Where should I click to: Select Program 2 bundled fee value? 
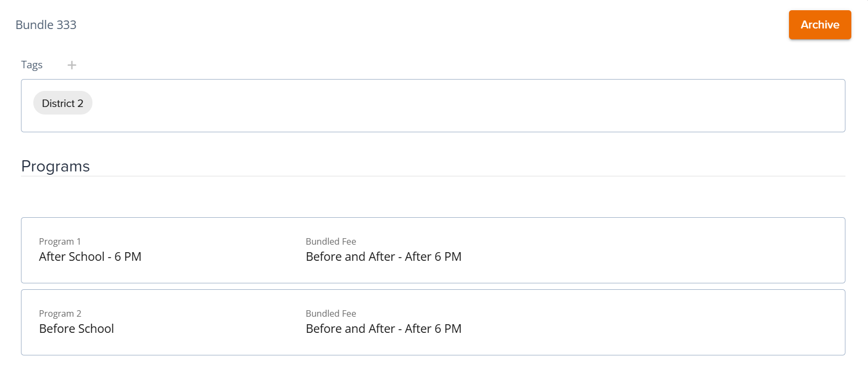pyautogui.click(x=384, y=329)
